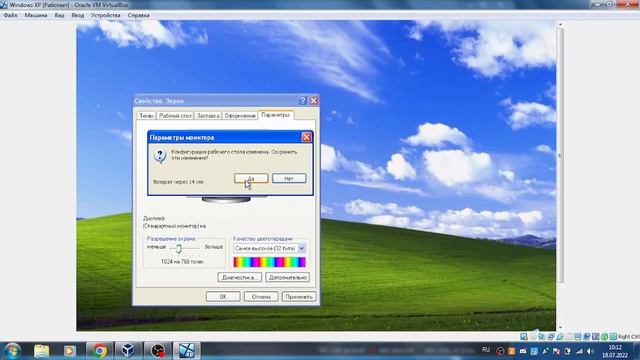Click the Диагностика button
Viewport: 640px width, 360px height.
[x=240, y=278]
